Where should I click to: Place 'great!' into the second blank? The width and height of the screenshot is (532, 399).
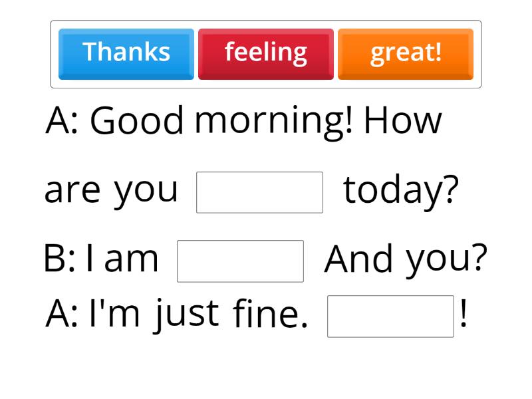(x=239, y=261)
